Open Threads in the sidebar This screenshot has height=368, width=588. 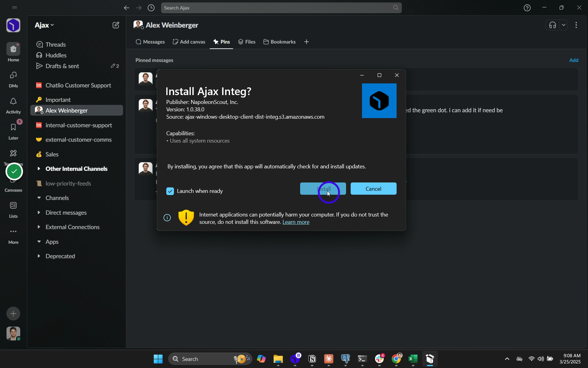pyautogui.click(x=77, y=44)
